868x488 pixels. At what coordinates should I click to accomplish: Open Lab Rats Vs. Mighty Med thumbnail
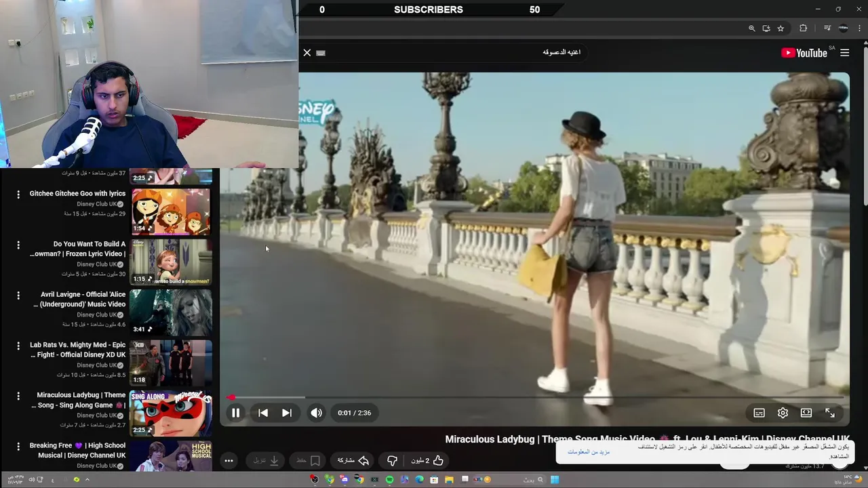pos(171,363)
